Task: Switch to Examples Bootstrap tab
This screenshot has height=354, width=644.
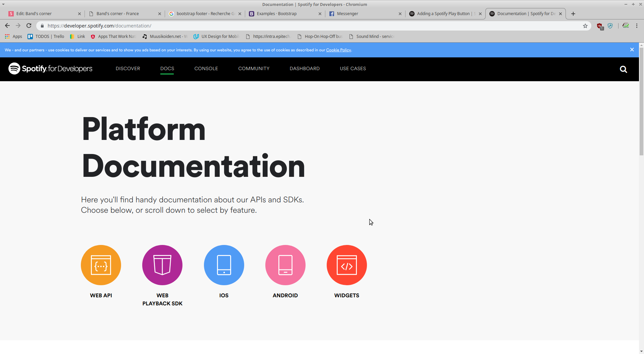Action: 284,14
